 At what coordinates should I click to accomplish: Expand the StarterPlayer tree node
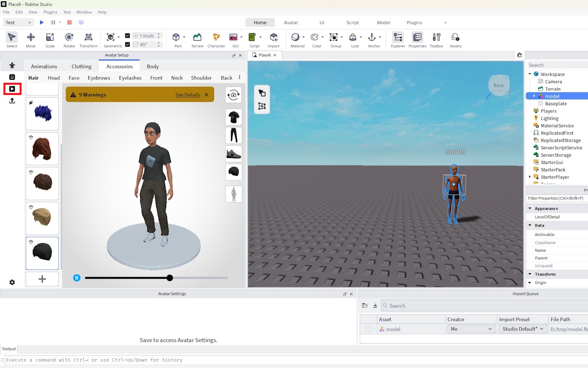pyautogui.click(x=530, y=177)
